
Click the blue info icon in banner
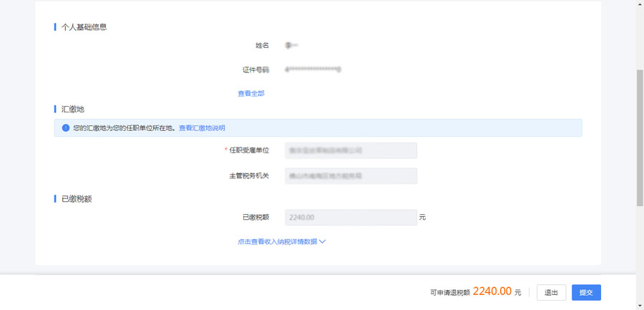(x=65, y=128)
